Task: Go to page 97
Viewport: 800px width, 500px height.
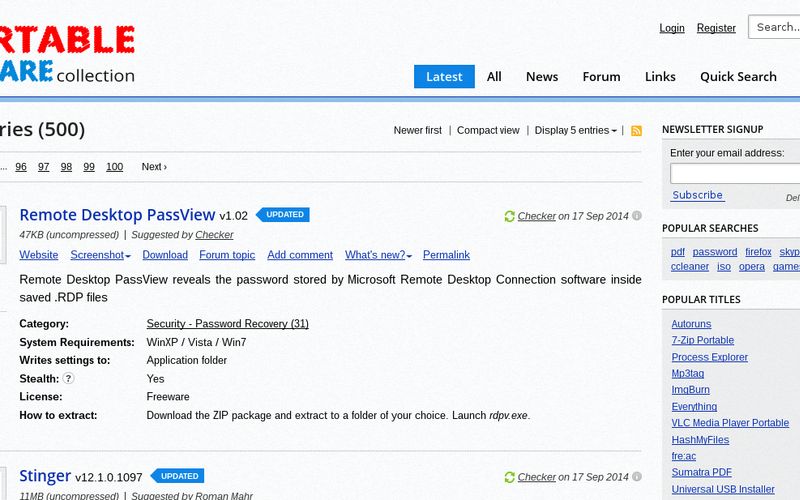Action: pyautogui.click(x=43, y=167)
